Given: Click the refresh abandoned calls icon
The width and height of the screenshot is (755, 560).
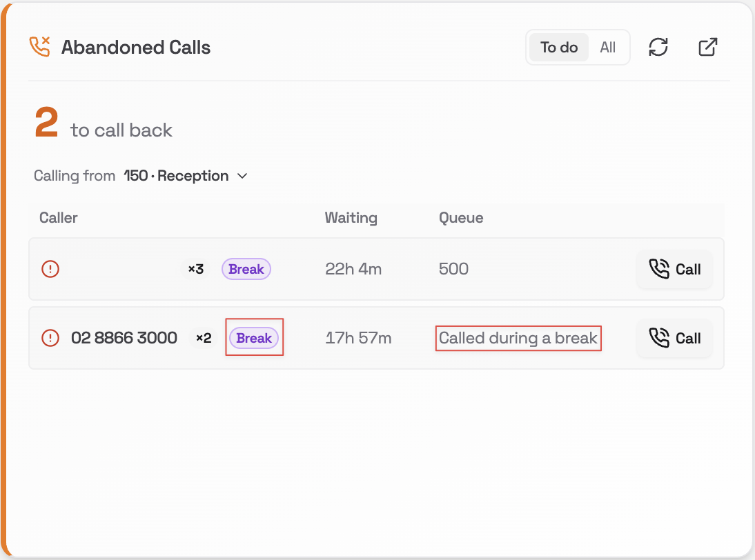Looking at the screenshot, I should (658, 47).
